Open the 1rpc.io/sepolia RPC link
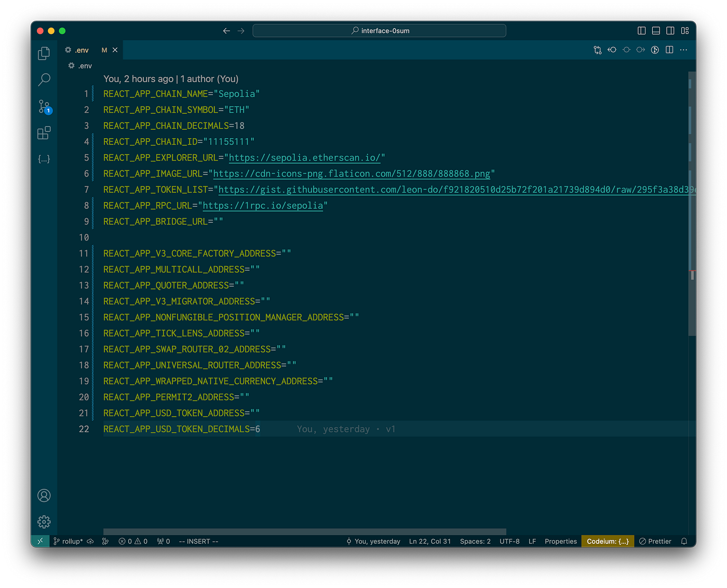This screenshot has height=588, width=727. pos(263,206)
